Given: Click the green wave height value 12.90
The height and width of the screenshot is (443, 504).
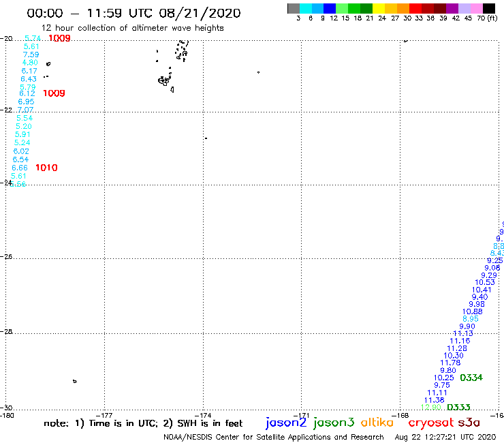Looking at the screenshot, I should (x=430, y=407).
